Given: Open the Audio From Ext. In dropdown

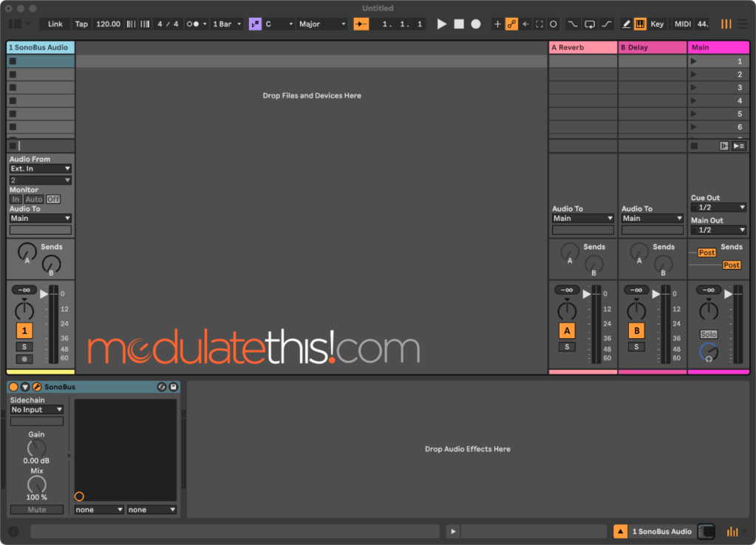Looking at the screenshot, I should (x=40, y=168).
